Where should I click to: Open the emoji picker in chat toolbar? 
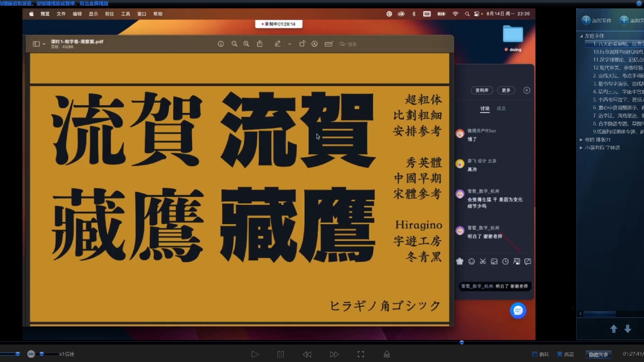pyautogui.click(x=471, y=261)
